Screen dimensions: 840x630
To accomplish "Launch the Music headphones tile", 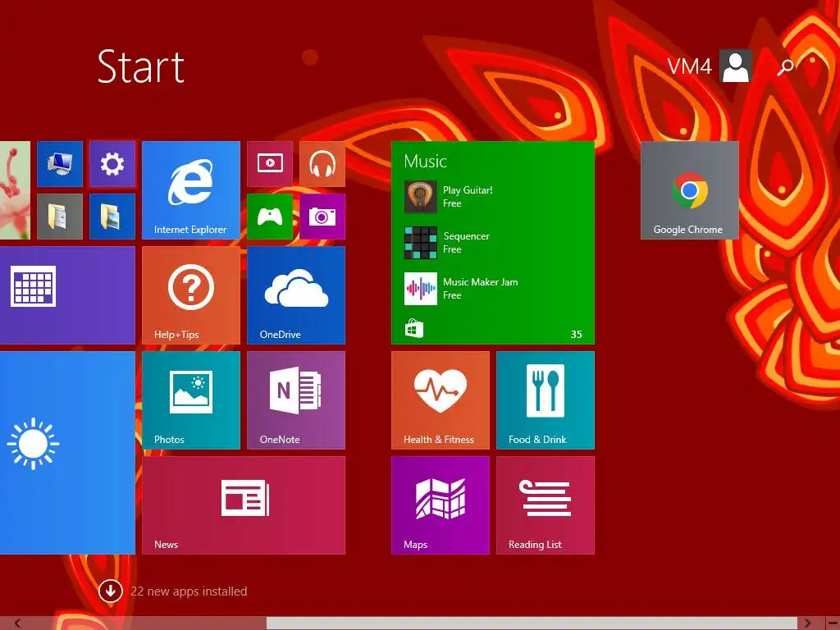I will point(322,164).
